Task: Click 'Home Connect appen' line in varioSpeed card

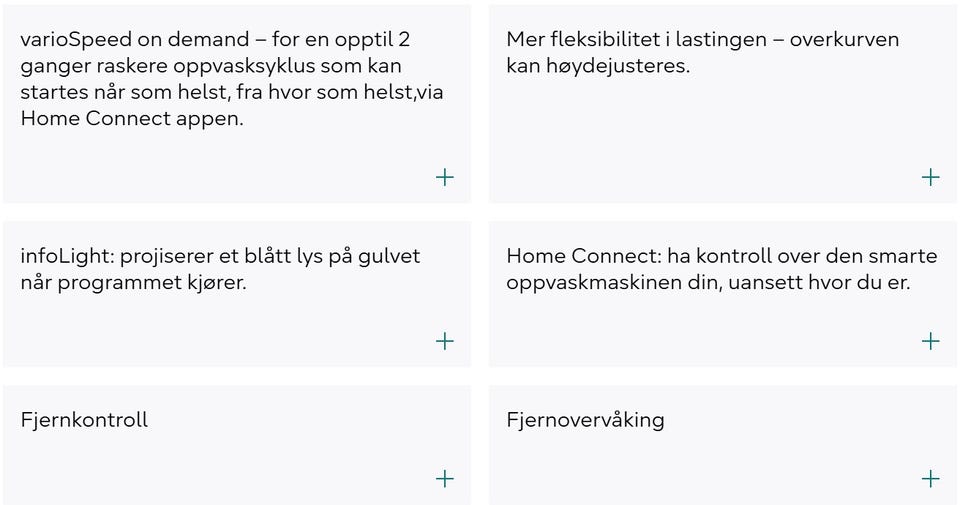Action: (x=132, y=118)
